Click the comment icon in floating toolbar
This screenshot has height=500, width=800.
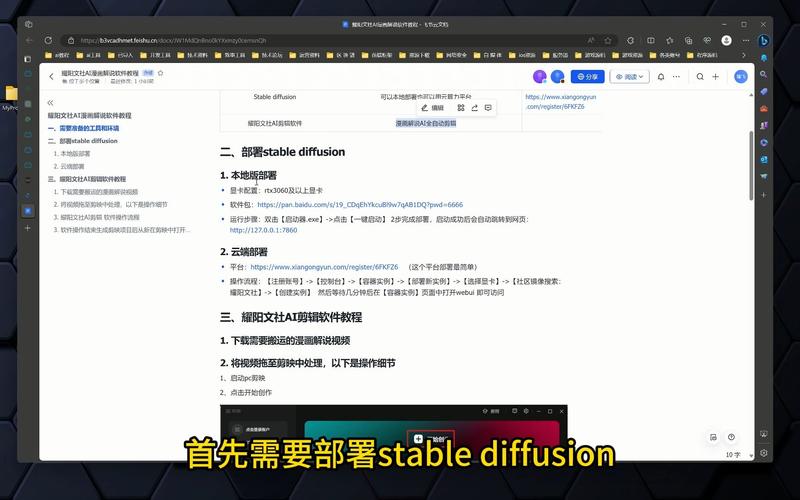point(488,108)
